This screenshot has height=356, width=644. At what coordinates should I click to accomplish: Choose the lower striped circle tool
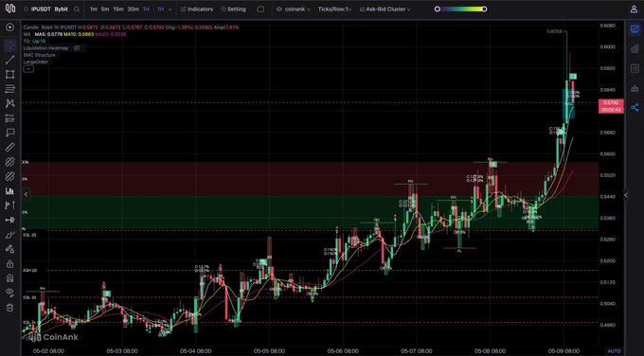9,176
